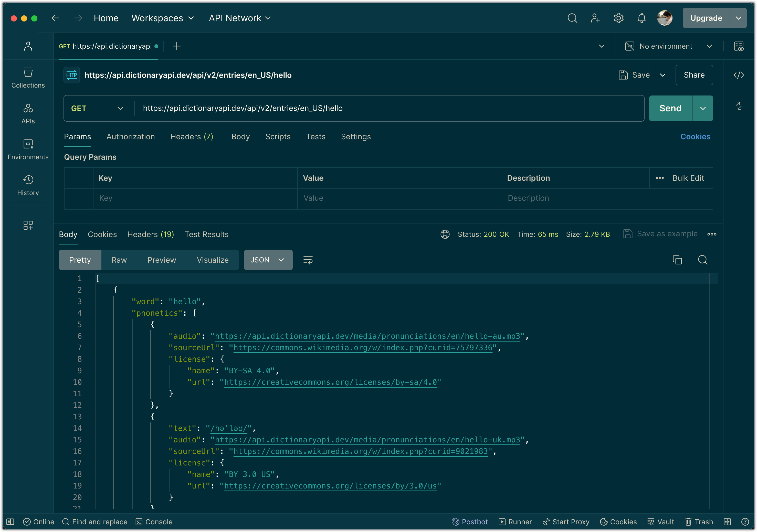757x532 pixels.
Task: Open the Environments sidebar panel
Action: pos(28,150)
